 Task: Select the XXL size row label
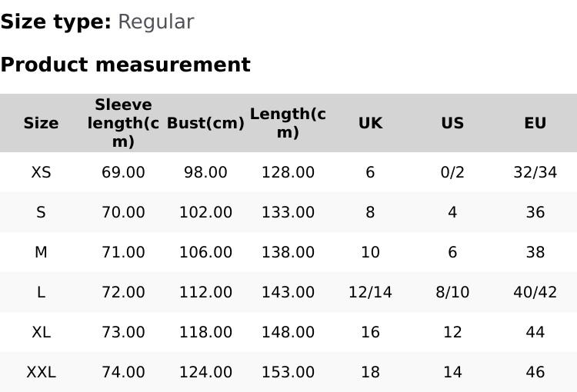pos(41,372)
